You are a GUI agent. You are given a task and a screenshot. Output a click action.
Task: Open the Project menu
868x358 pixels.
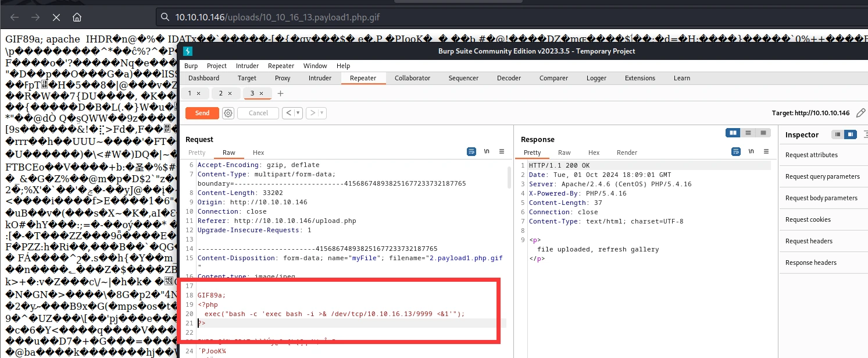[x=217, y=66]
